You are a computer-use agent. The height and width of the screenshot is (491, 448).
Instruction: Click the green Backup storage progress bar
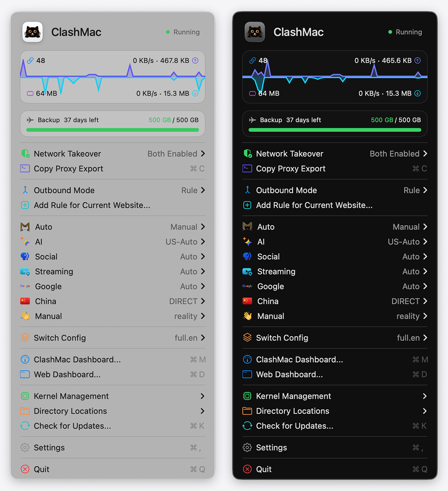[x=112, y=129]
